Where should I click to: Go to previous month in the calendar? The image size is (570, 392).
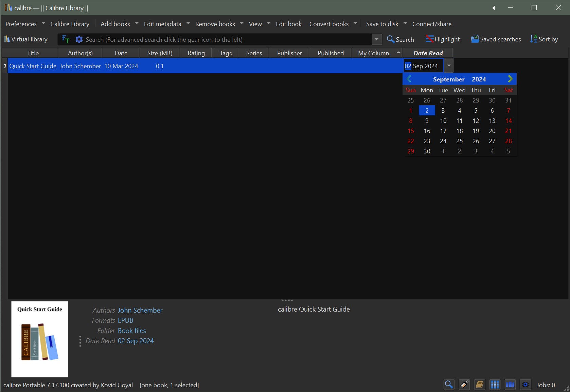coord(409,79)
